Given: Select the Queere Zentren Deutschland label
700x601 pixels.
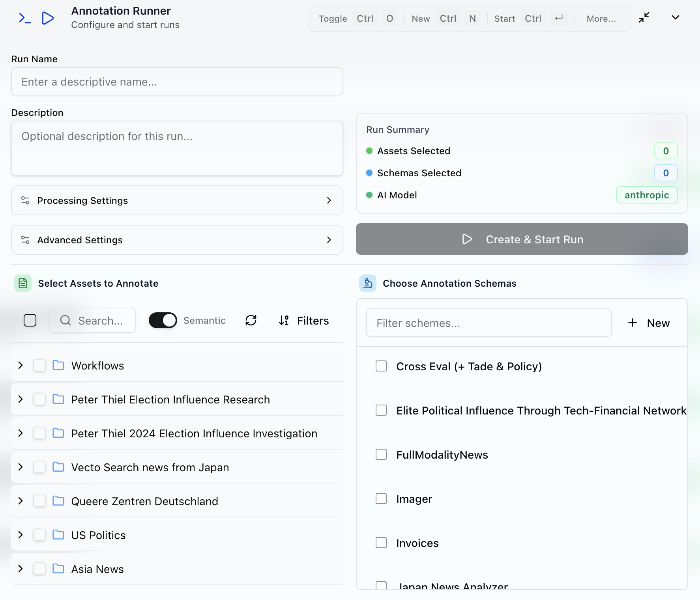Looking at the screenshot, I should point(144,501).
